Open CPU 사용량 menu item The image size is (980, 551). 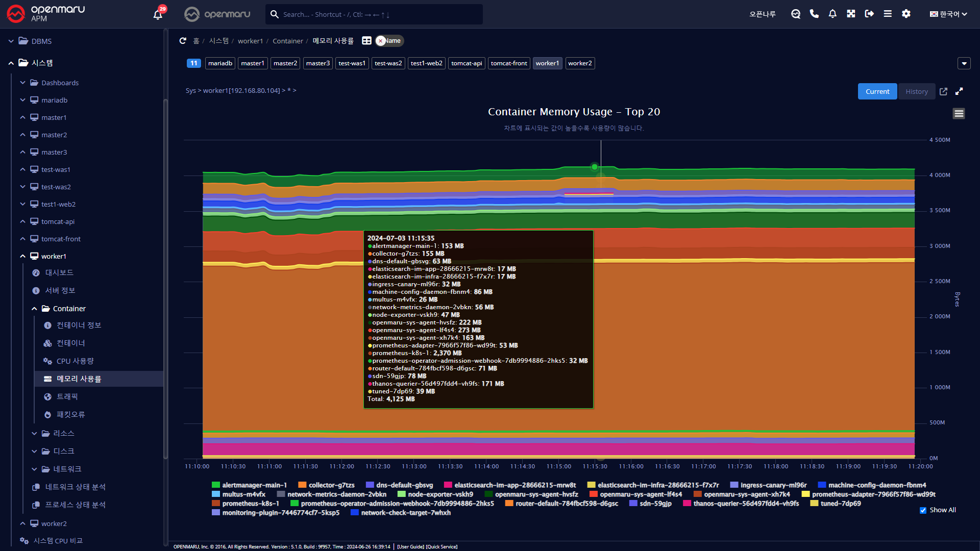75,361
